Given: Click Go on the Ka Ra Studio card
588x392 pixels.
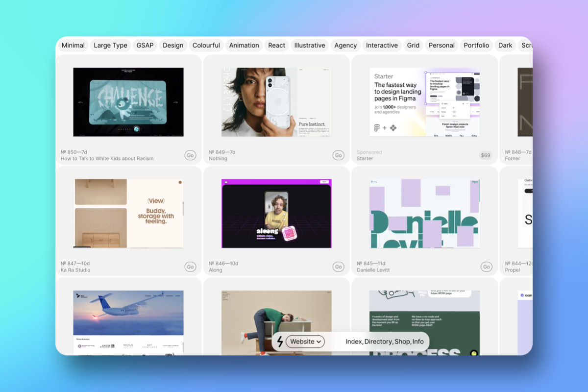Looking at the screenshot, I should (190, 267).
